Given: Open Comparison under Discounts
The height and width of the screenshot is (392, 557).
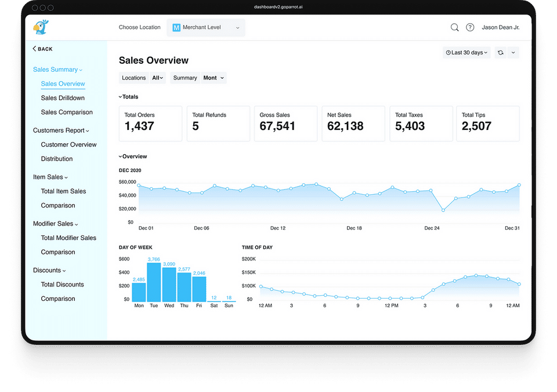Looking at the screenshot, I should (58, 299).
